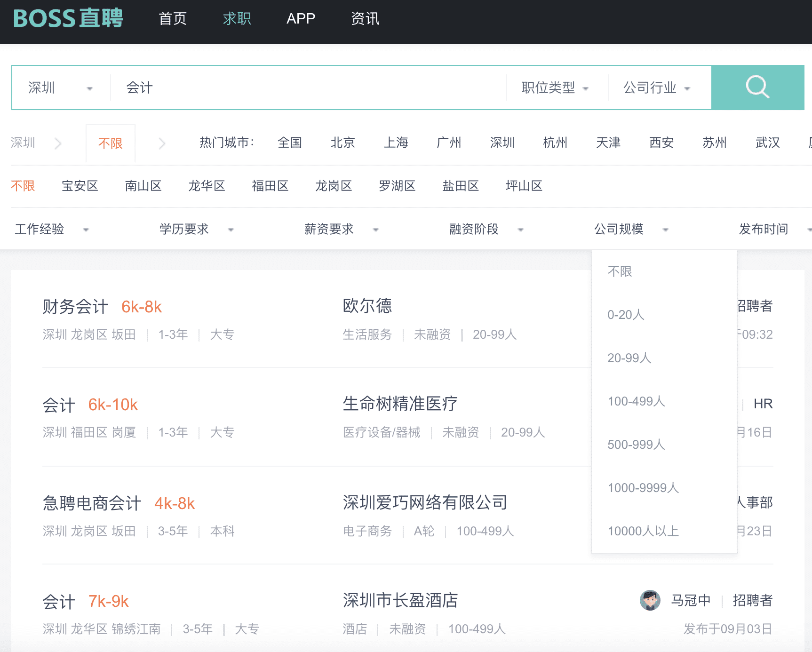Click 医疗设备/器械 industry text
The height and width of the screenshot is (652, 812).
(382, 432)
